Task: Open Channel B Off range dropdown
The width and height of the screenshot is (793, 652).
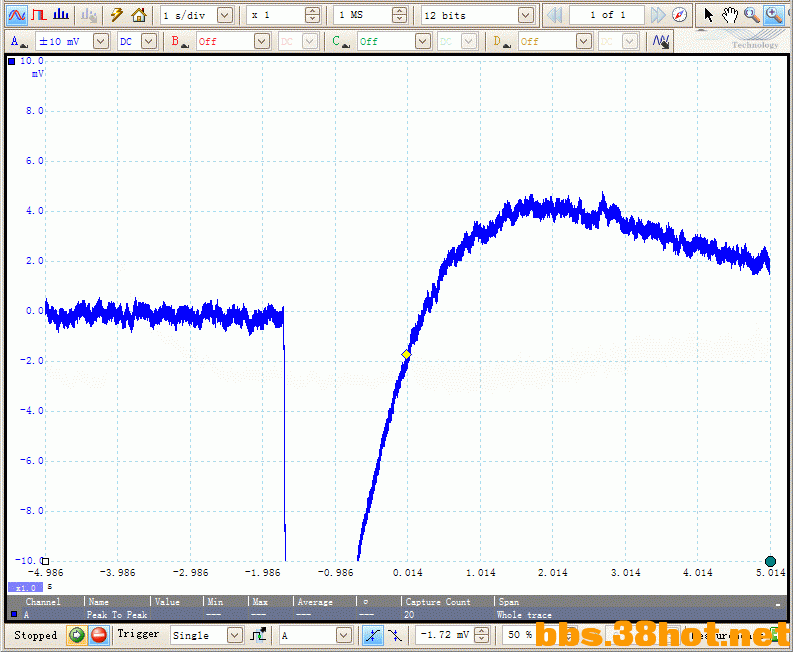Action: [x=261, y=41]
